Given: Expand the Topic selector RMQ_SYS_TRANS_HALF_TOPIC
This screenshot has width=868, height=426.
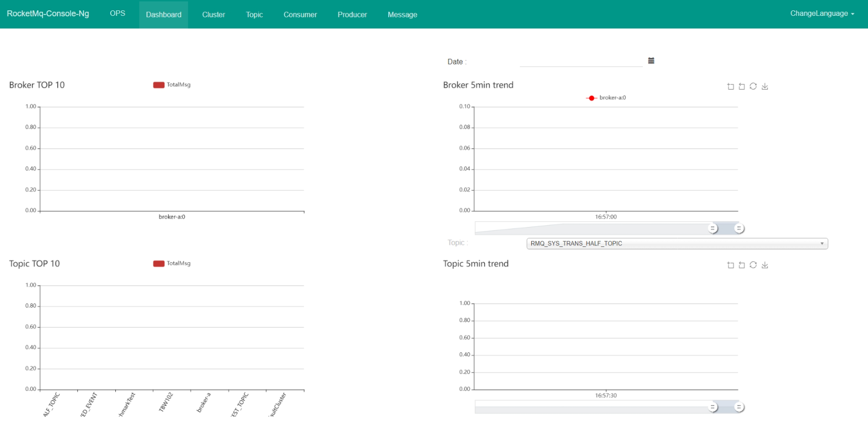Looking at the screenshot, I should point(677,243).
